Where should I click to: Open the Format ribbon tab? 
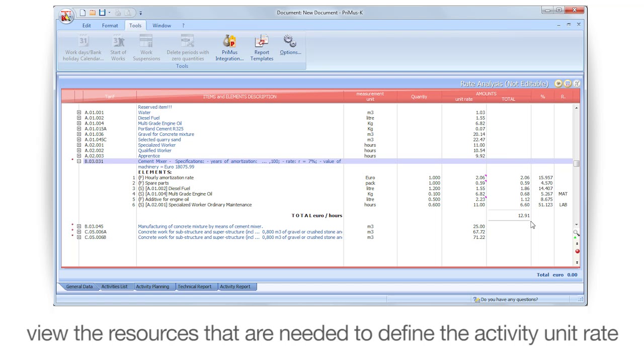click(110, 26)
